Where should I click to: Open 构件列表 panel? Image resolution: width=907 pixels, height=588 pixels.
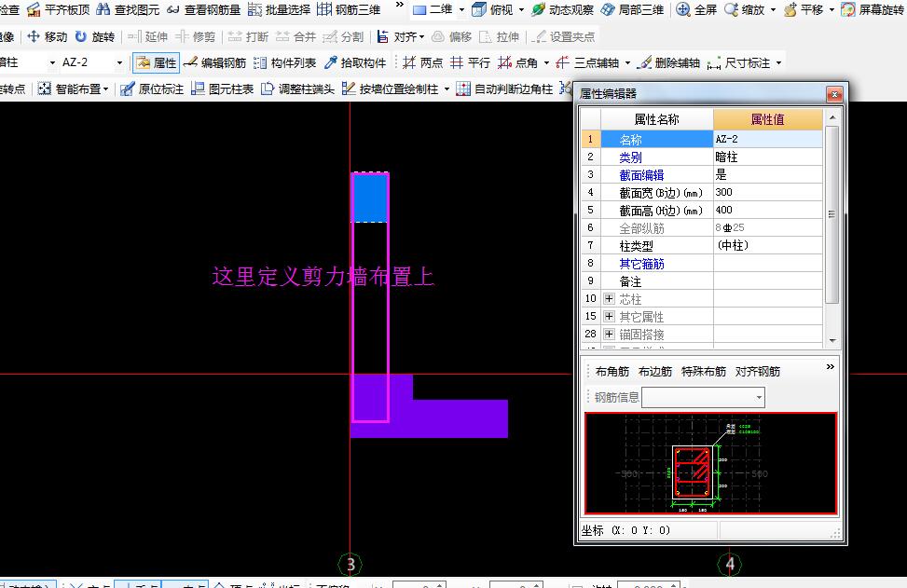coord(284,62)
